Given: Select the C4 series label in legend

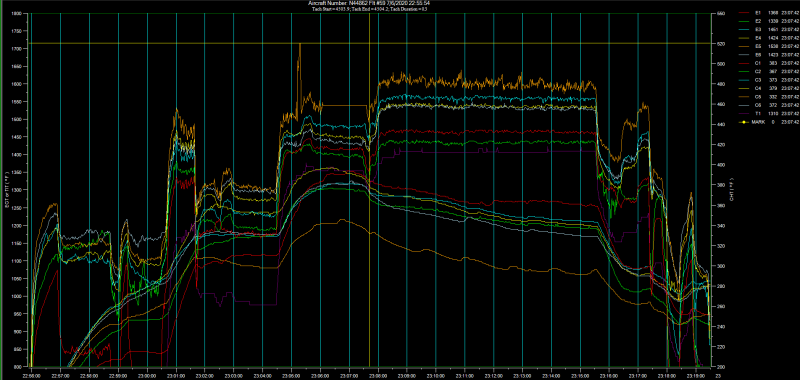Looking at the screenshot, I should click(x=758, y=88).
